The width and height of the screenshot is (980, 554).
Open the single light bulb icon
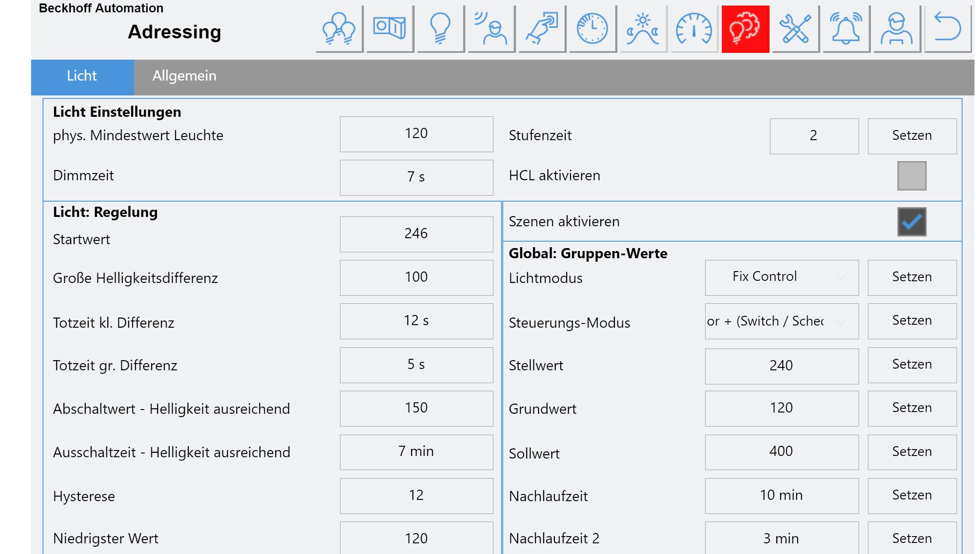tap(441, 29)
